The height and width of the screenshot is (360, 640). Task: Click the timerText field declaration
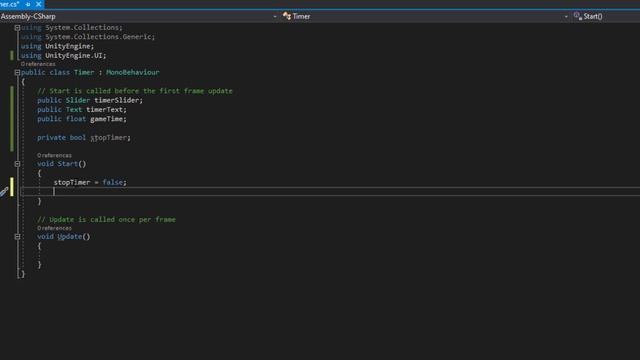[x=82, y=109]
